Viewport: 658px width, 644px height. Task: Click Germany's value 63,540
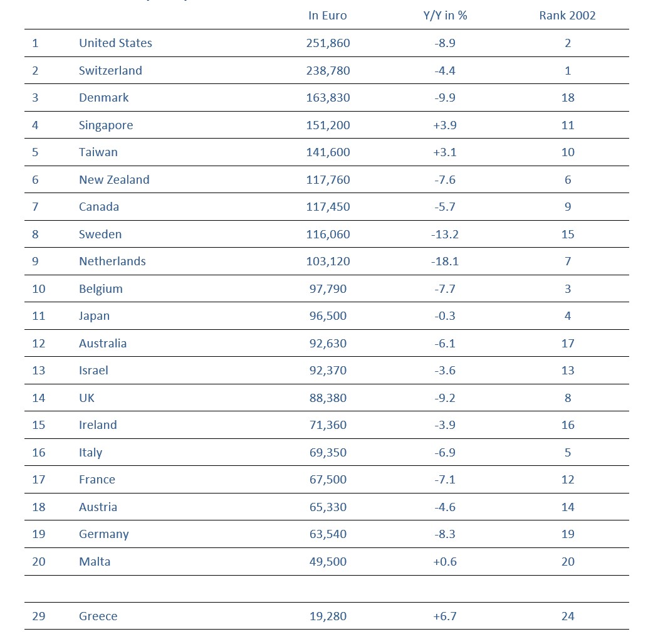click(x=328, y=534)
